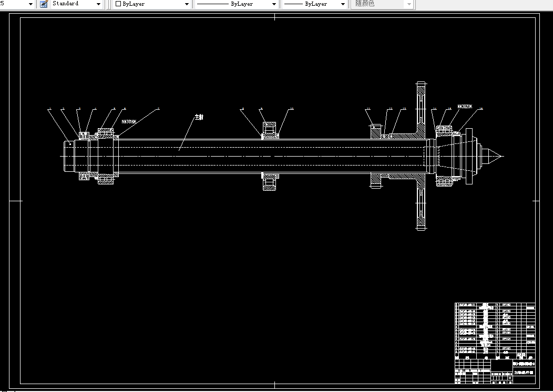Viewport: 553px width, 392px height.
Task: Select part balloon number 12
Action: point(391,109)
